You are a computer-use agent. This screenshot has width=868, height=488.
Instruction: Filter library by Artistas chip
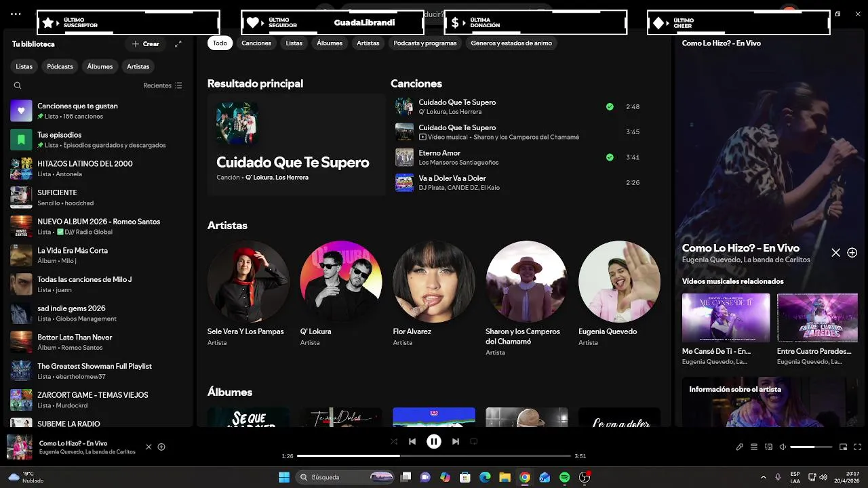tap(138, 66)
